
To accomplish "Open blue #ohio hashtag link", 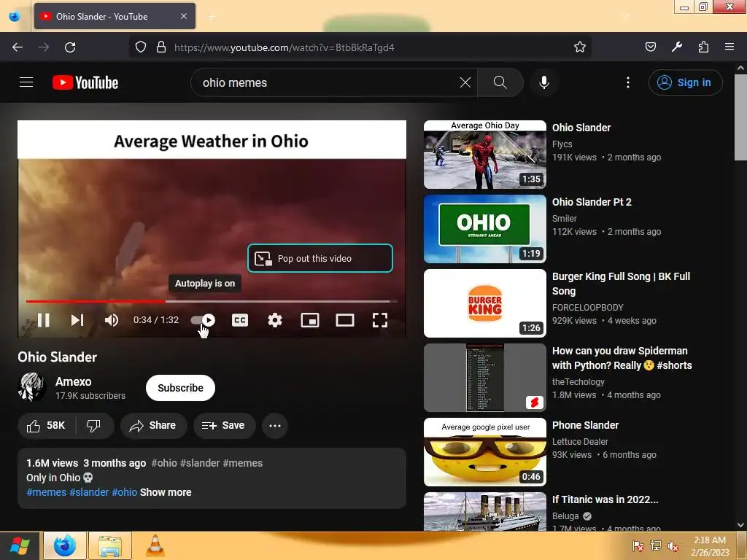I will coord(124,492).
